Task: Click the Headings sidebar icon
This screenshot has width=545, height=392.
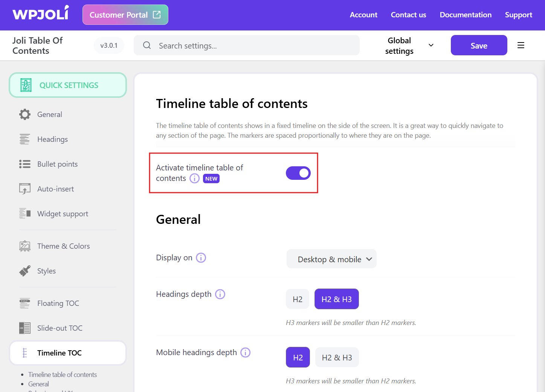Action: (x=25, y=139)
